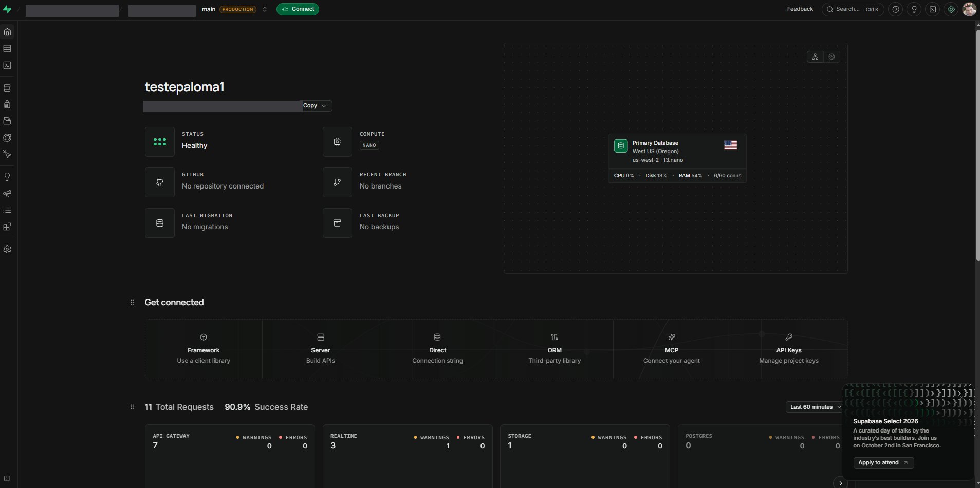Click the "No migrations" text

(205, 227)
